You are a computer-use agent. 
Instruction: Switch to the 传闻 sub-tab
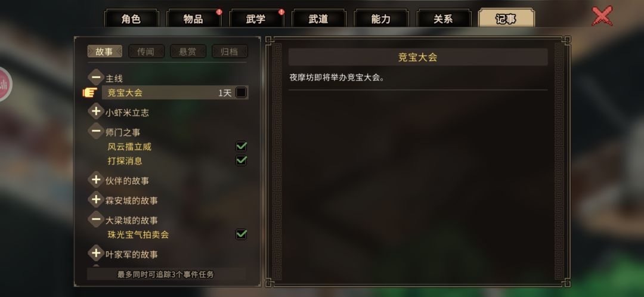(x=146, y=51)
